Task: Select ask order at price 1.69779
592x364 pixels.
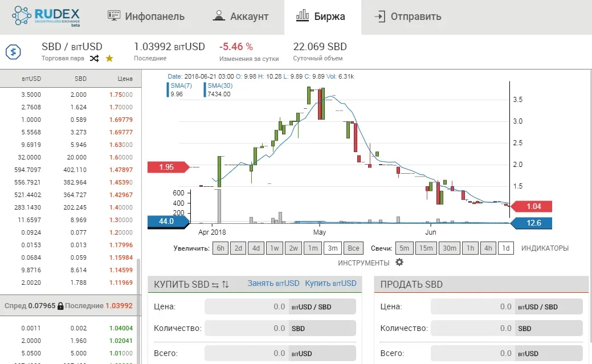Action: pyautogui.click(x=71, y=120)
